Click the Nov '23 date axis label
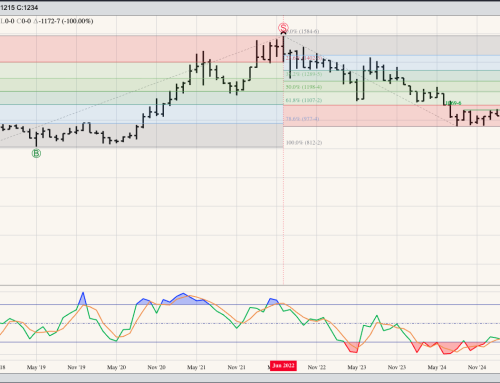 397,367
